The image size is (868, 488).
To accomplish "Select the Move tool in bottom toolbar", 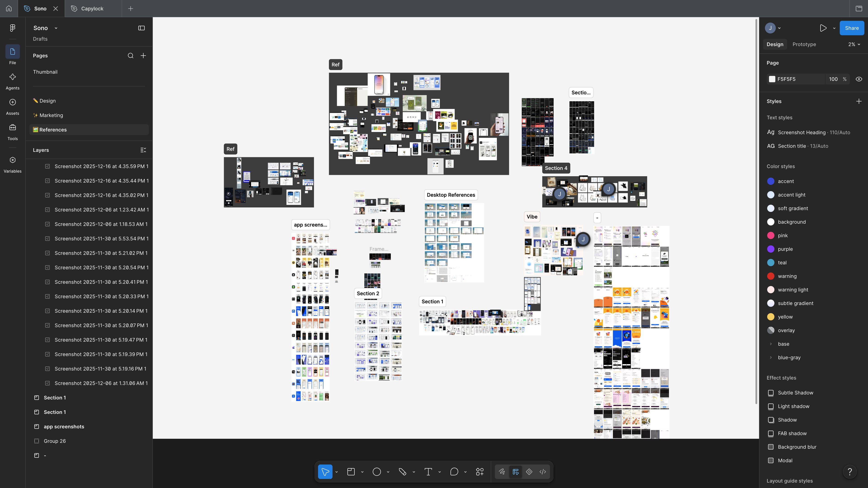I will pos(325,472).
